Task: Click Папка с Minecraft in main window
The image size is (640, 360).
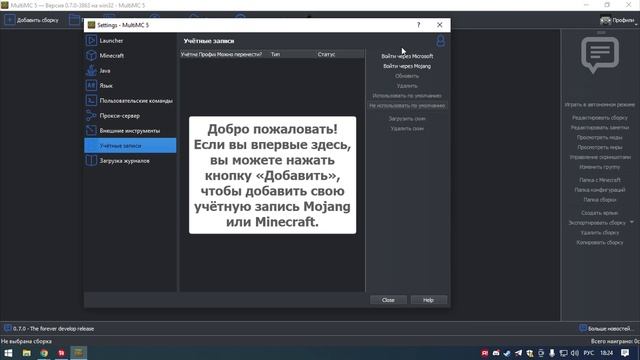Action: pos(600,180)
